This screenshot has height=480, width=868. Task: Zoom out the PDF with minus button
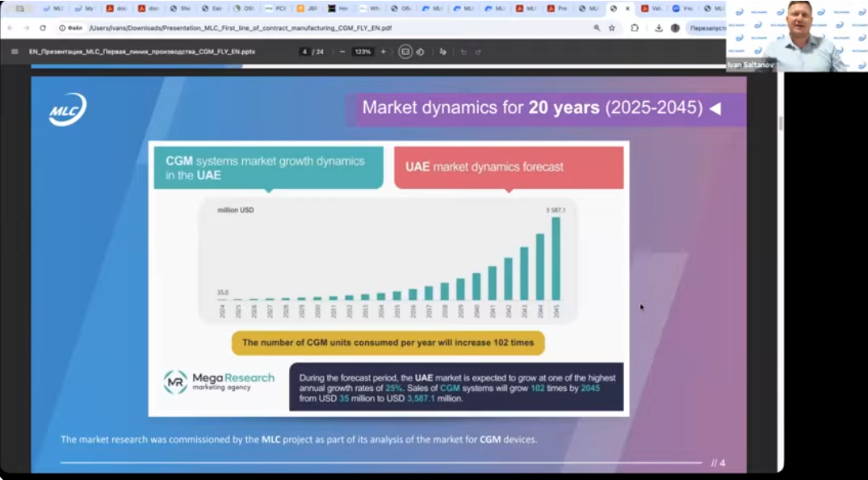pos(342,51)
